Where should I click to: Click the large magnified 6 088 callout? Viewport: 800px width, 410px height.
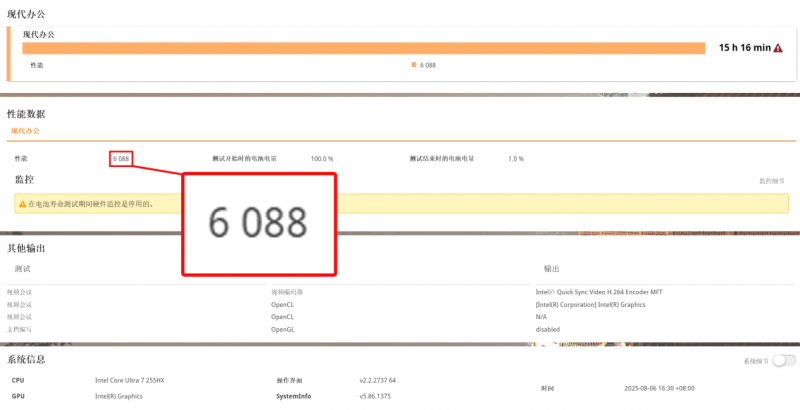coord(258,224)
